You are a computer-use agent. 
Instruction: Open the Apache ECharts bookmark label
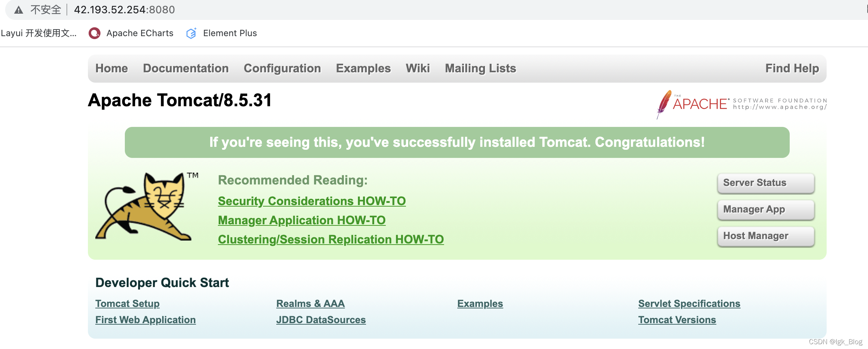point(140,33)
